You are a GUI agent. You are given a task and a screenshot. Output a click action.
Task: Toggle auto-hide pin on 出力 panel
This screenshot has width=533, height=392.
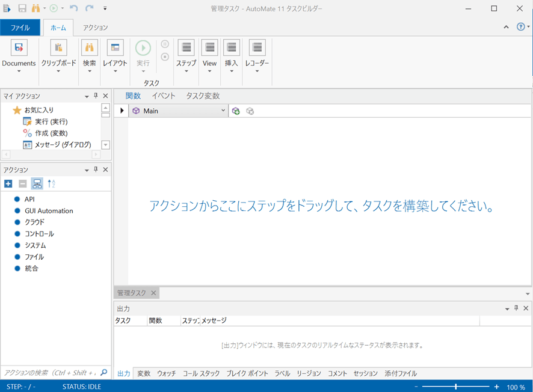(516, 308)
